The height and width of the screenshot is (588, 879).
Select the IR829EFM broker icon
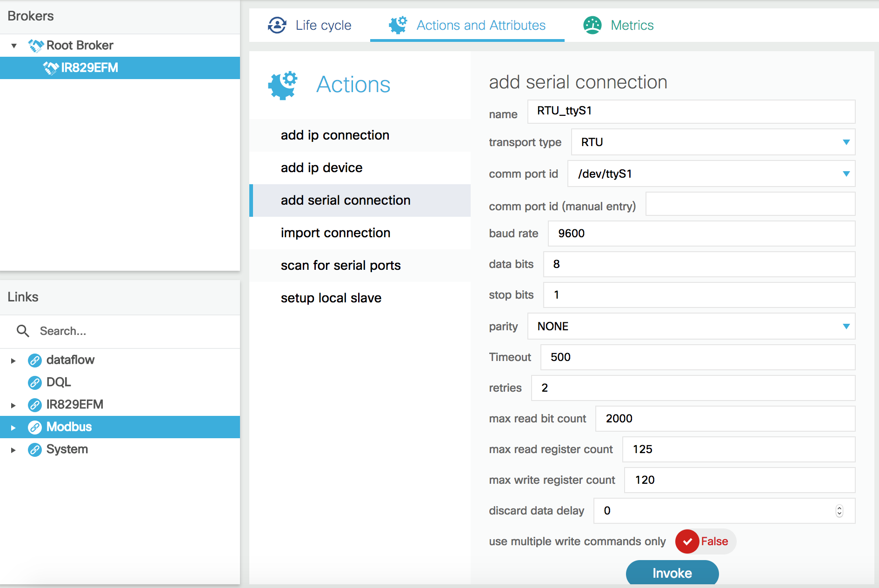coord(51,68)
